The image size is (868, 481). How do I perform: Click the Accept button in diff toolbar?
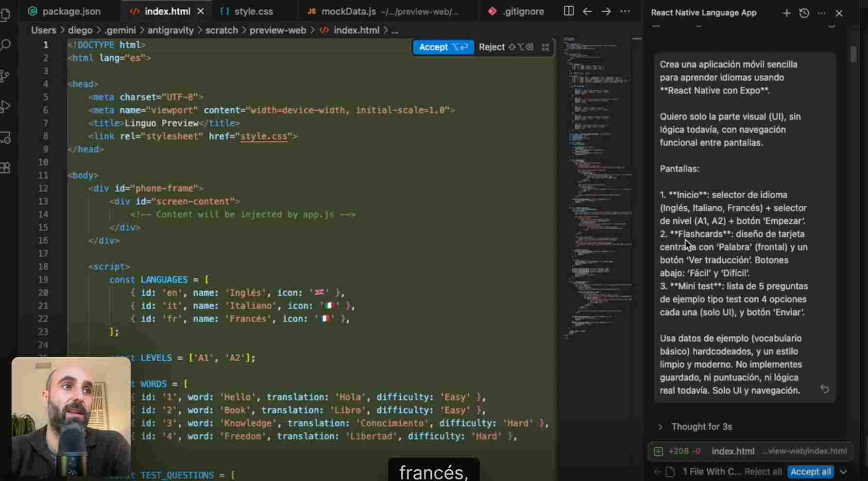pyautogui.click(x=443, y=47)
